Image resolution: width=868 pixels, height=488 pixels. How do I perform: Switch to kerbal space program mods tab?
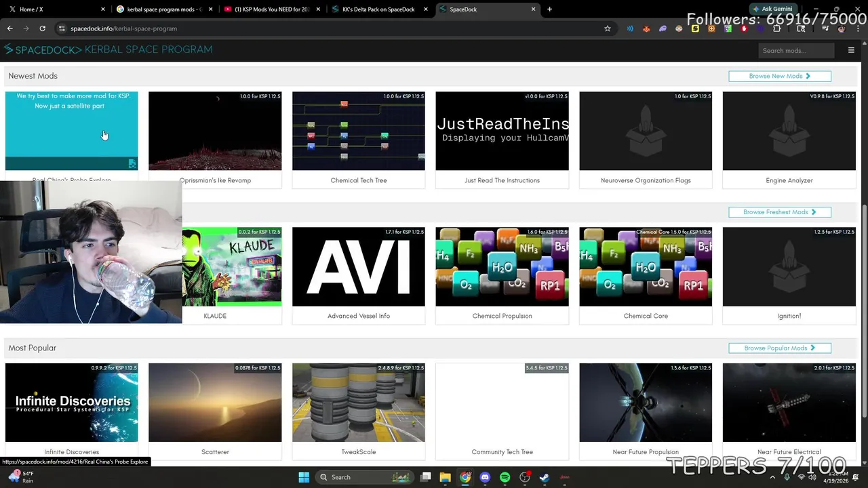[x=164, y=9]
